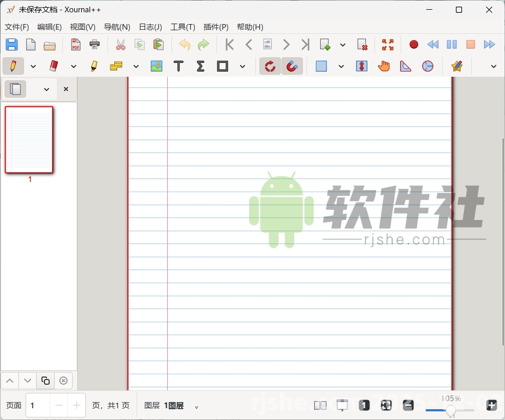Open the pen options dropdown

(33, 66)
